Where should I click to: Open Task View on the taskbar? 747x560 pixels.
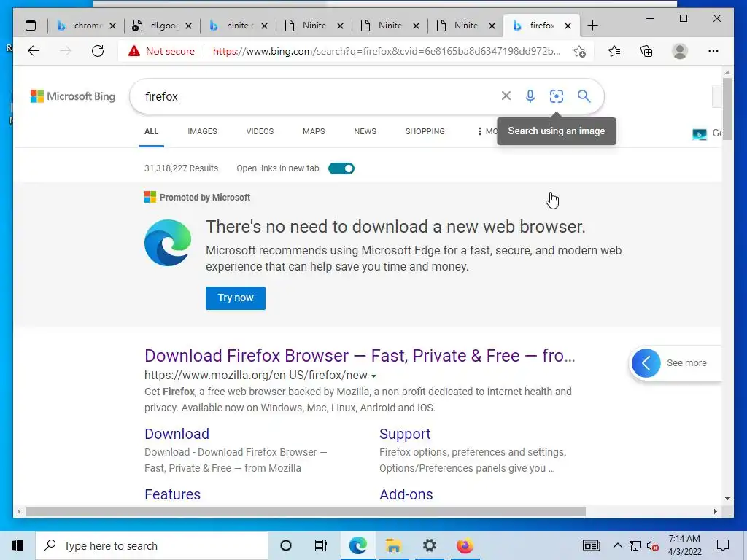point(321,545)
